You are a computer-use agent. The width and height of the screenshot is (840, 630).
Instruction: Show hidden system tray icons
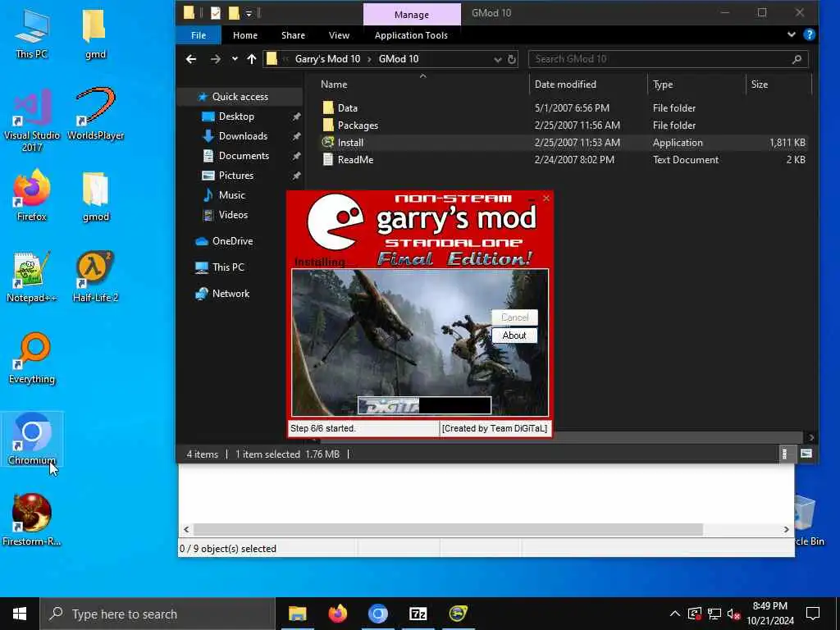[x=675, y=614]
